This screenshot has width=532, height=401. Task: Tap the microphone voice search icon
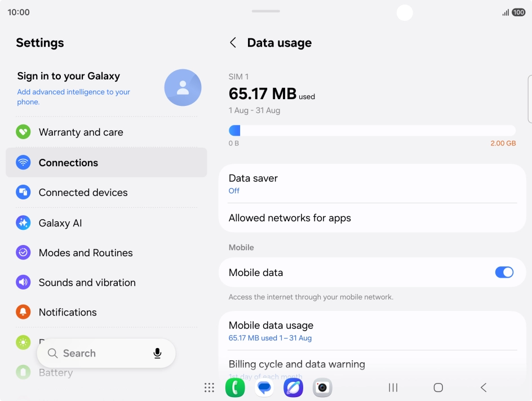tap(157, 353)
